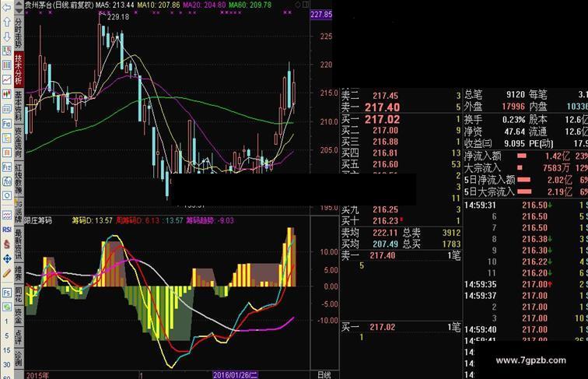Click the 2016/01/26 date marker

235,375
